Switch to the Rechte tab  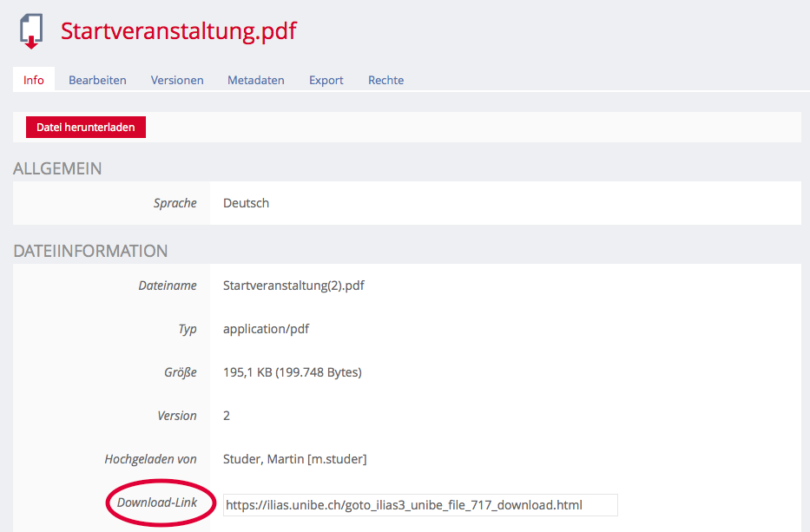click(x=385, y=80)
